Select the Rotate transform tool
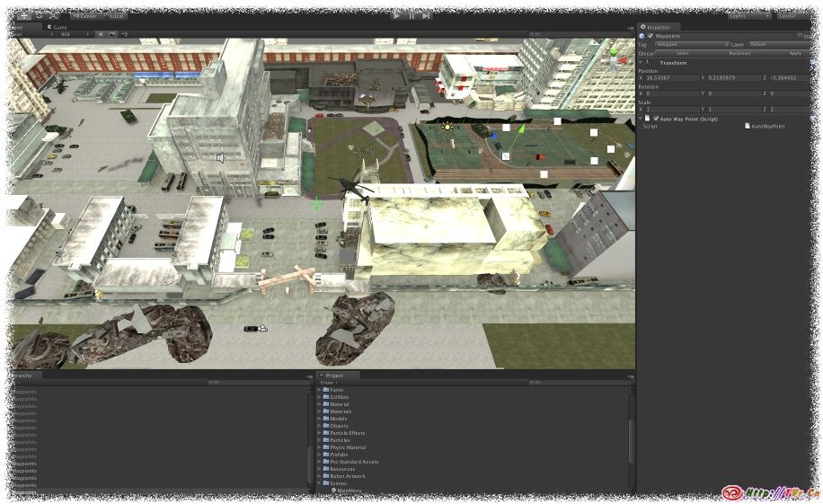 click(40, 15)
